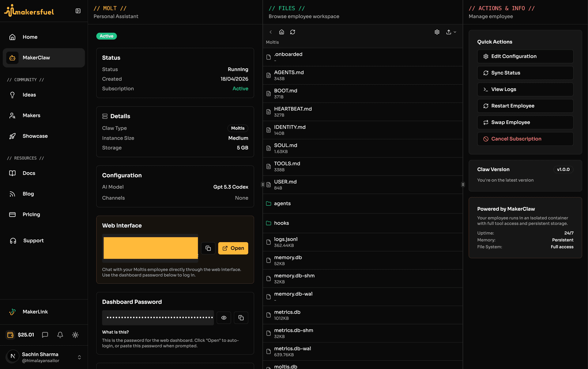Viewport: 588px width, 369px height.
Task: Open the metrics.db-wal file
Action: [363, 352]
